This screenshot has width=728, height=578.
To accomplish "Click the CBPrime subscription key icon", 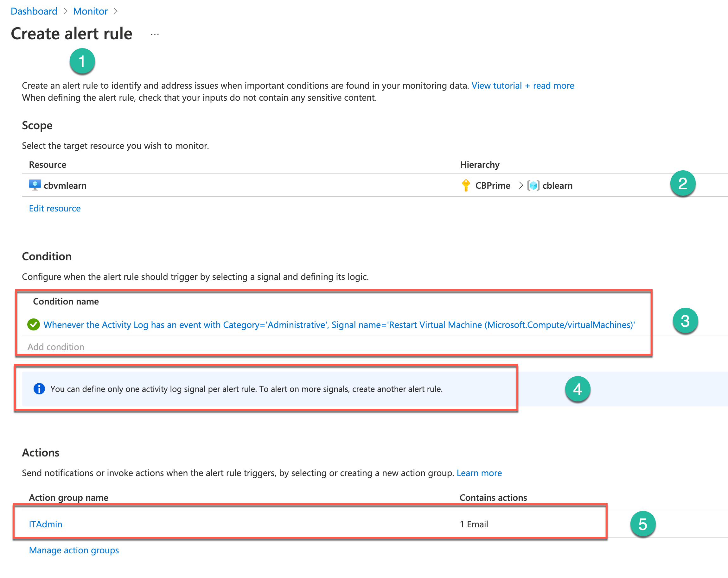I will [x=466, y=185].
